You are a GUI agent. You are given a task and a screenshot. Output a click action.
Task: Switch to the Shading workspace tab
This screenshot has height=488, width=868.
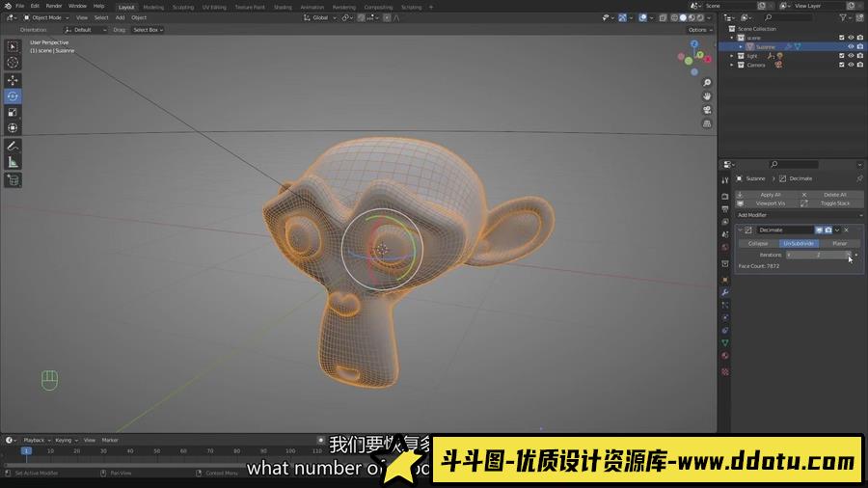283,7
